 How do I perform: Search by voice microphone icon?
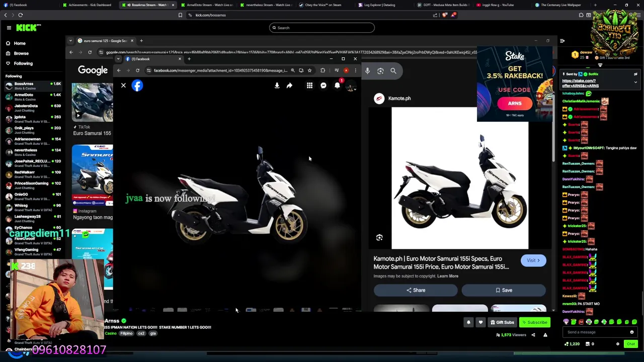367,71
